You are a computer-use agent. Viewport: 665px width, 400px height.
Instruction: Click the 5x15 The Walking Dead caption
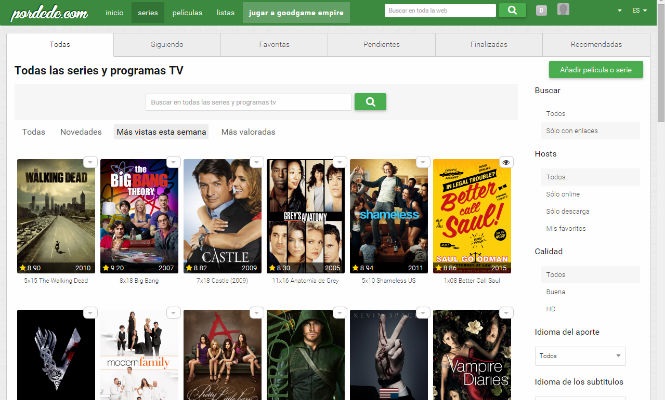[x=56, y=280]
